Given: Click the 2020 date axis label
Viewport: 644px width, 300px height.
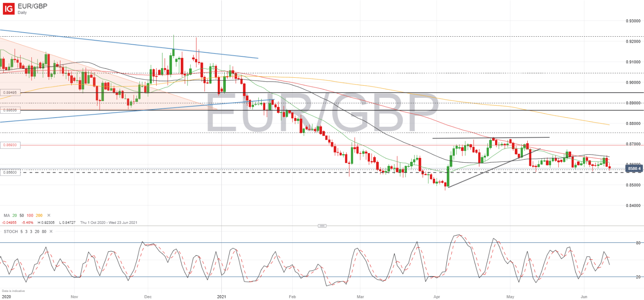Looking at the screenshot, I should (6, 297).
